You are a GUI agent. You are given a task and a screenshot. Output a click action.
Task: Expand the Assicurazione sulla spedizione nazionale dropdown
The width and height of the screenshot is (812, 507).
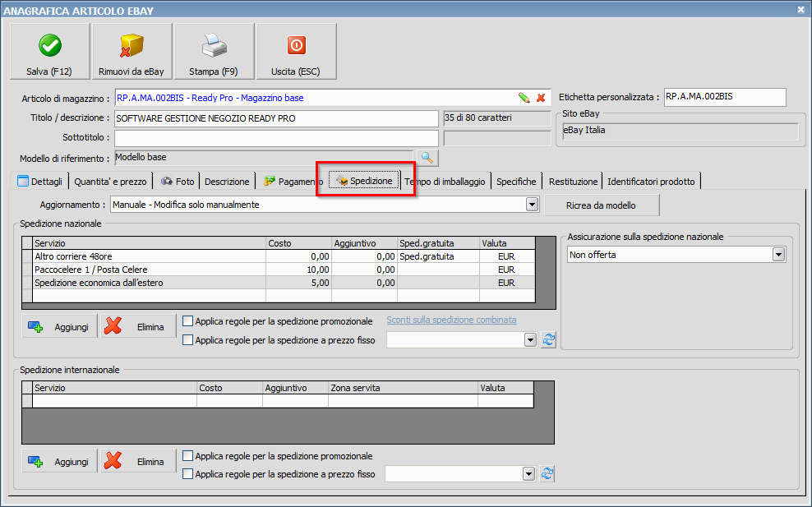(x=778, y=256)
